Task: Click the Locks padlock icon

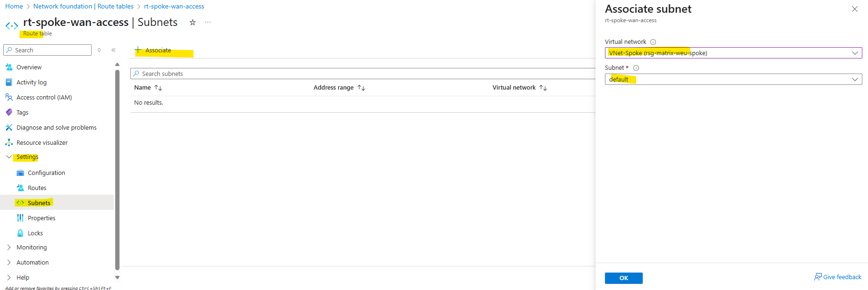Action: [20, 233]
